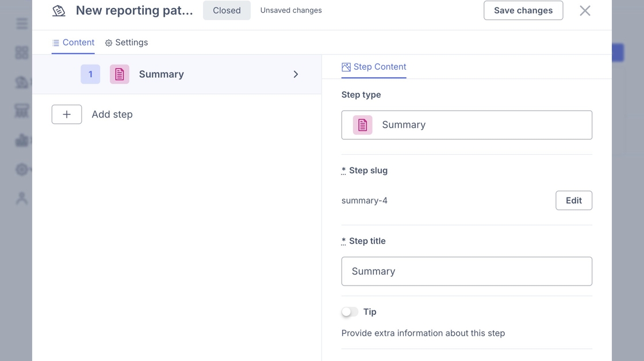Click the plus icon to add a step
Screen dimensions: 644x361
pyautogui.click(x=67, y=114)
